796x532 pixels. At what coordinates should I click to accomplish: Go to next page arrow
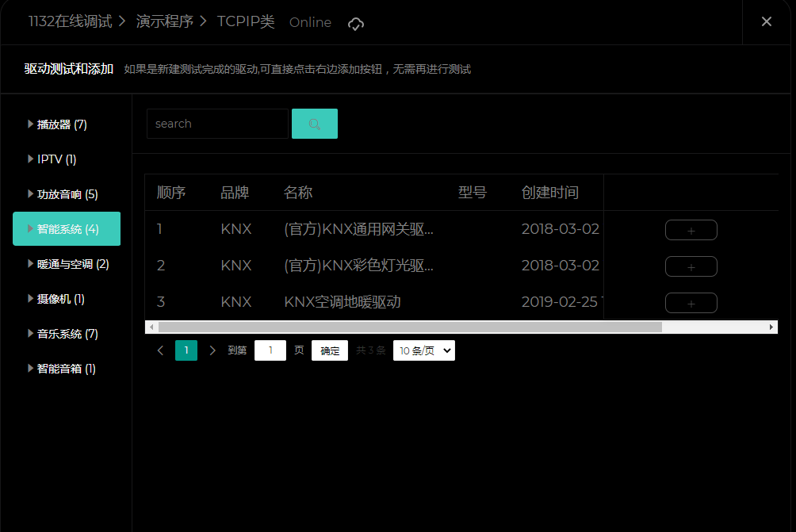click(212, 350)
